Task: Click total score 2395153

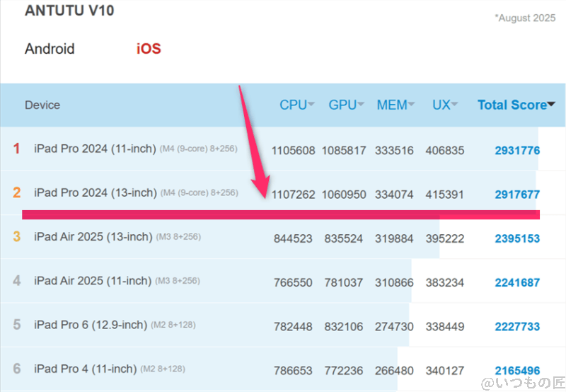Action: (x=517, y=238)
